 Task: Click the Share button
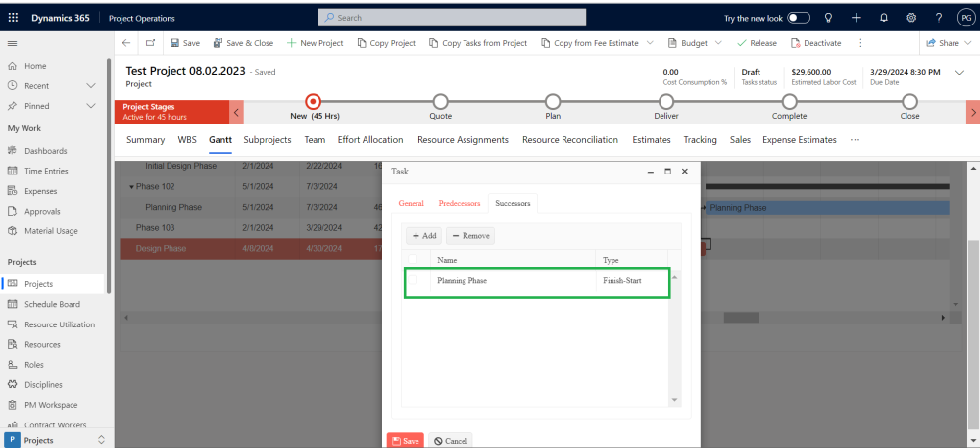coord(942,43)
